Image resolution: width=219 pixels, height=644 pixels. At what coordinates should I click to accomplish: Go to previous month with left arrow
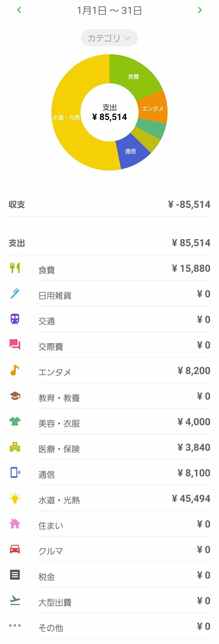tap(19, 10)
